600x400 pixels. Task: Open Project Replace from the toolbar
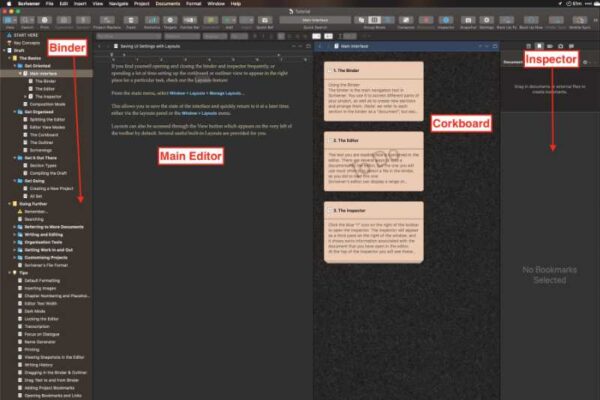(107, 20)
